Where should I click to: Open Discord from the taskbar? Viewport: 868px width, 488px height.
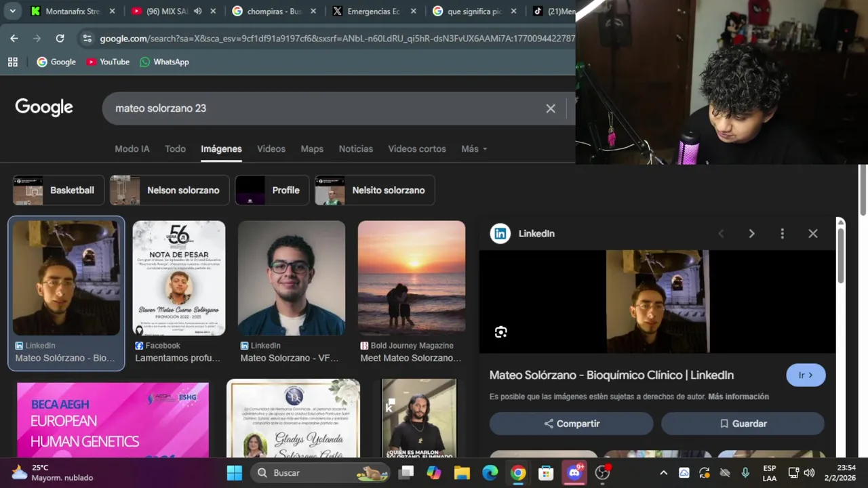pyautogui.click(x=575, y=472)
